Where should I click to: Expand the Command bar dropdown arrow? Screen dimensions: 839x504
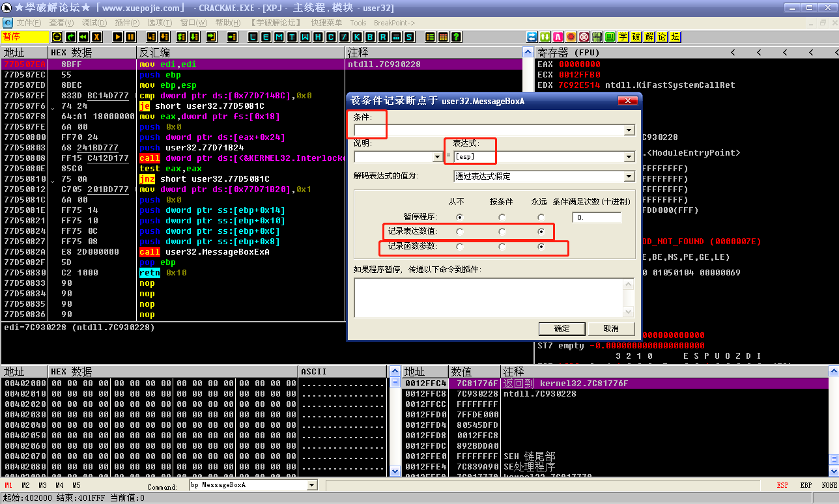pos(311,485)
